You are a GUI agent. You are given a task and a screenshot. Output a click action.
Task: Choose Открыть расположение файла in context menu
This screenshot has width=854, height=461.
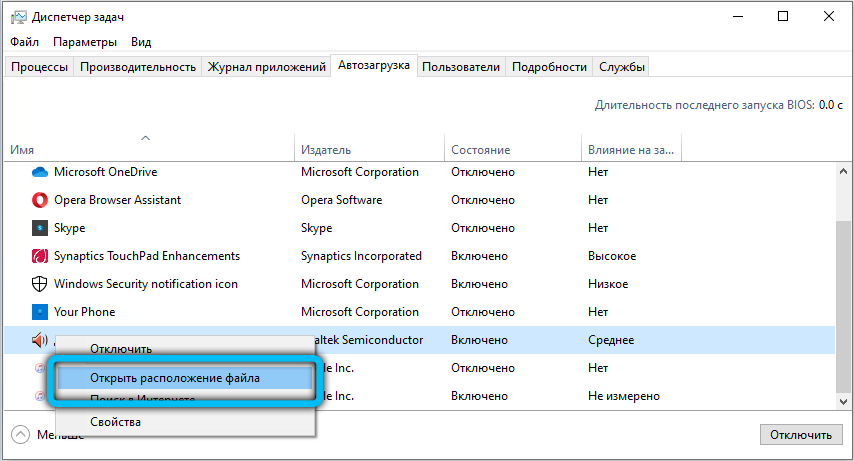175,378
